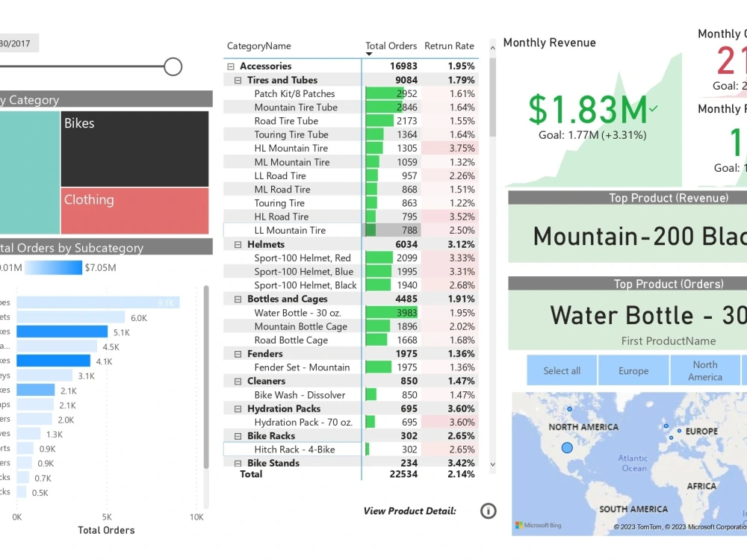This screenshot has height=560, width=747.
Task: Select the data point bubble over North America
Action: click(567, 447)
